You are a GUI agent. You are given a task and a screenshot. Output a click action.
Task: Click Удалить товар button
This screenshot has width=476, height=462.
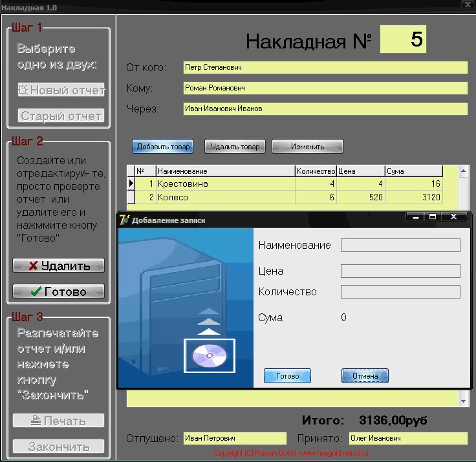235,147
